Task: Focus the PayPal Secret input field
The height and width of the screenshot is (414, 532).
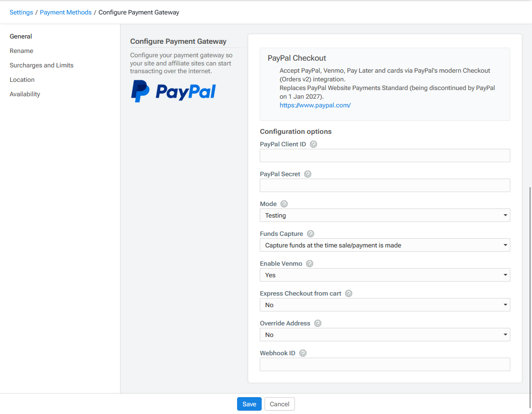Action: coord(385,185)
